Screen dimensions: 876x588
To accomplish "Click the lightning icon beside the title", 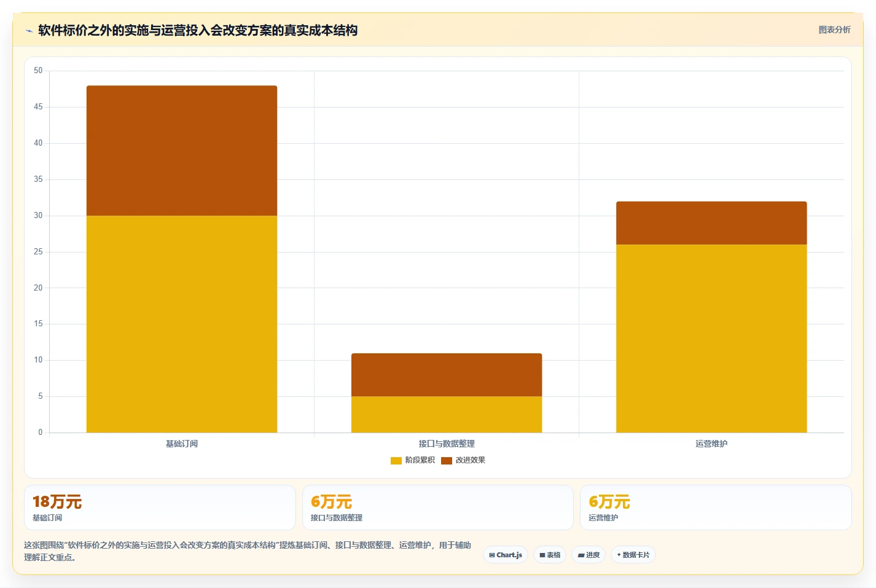I will coord(29,31).
